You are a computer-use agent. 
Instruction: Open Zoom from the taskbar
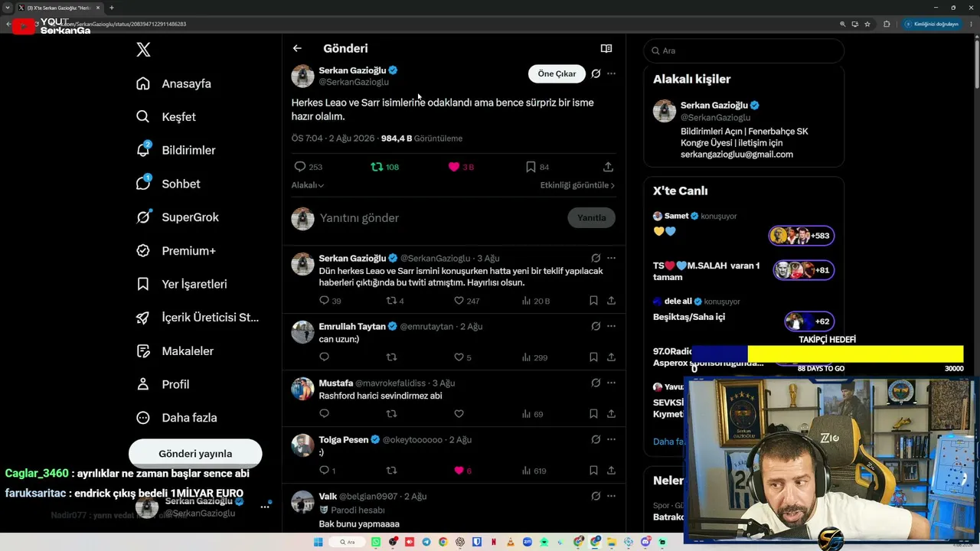click(x=528, y=542)
